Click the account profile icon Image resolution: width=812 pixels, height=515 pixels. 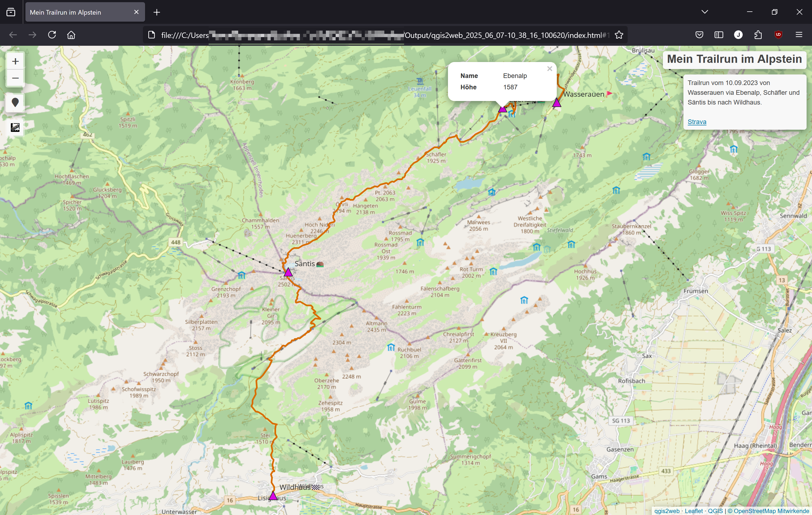738,35
